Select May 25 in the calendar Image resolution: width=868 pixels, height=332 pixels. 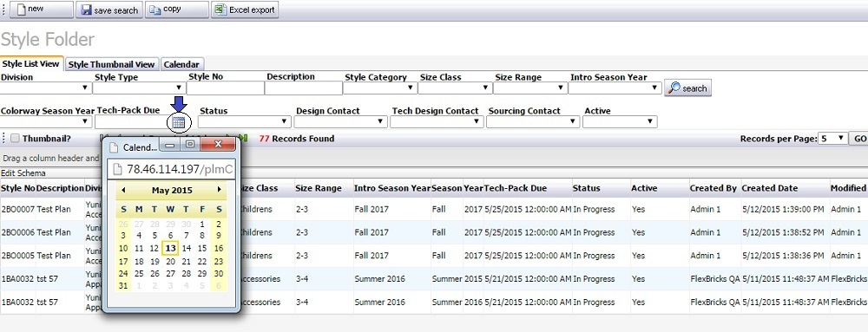[x=139, y=273]
